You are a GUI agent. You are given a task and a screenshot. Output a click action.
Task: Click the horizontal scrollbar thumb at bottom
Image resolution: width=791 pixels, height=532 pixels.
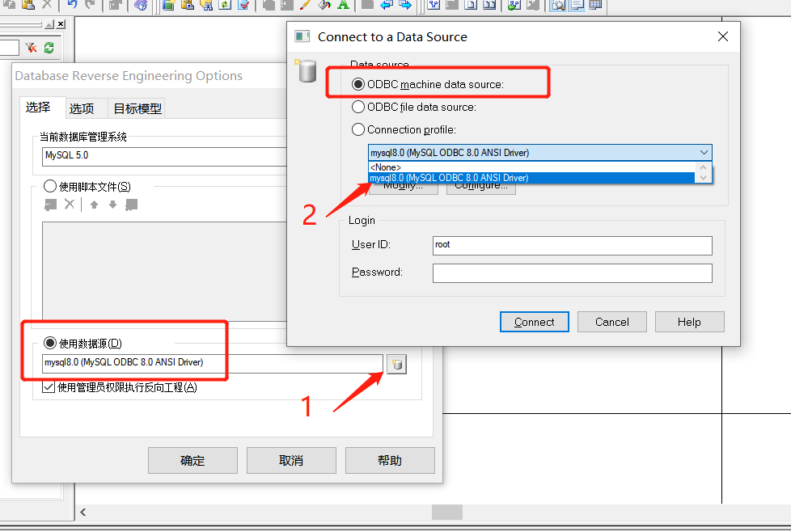[447, 512]
